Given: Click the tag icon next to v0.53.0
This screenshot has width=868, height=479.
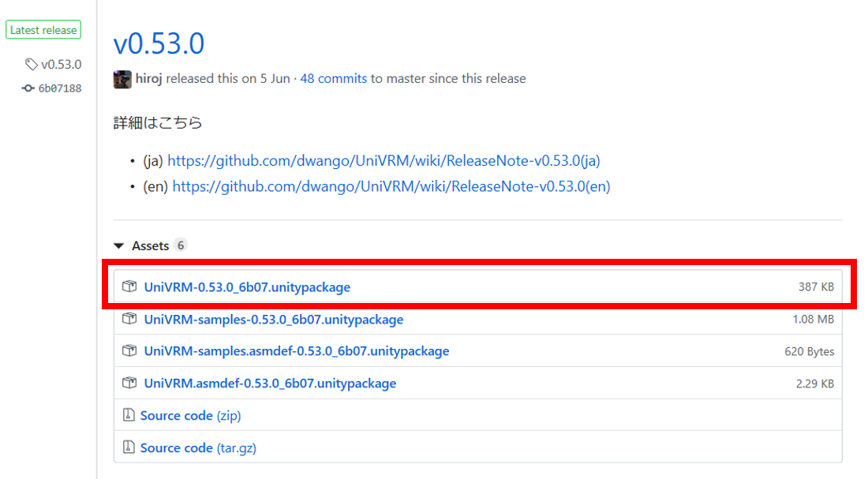Looking at the screenshot, I should click(x=32, y=65).
